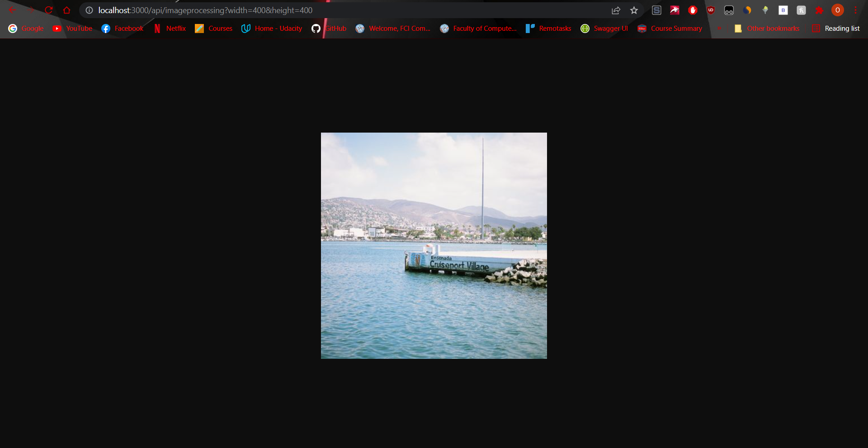Open the red arrow extension
The image size is (868, 448).
point(675,10)
